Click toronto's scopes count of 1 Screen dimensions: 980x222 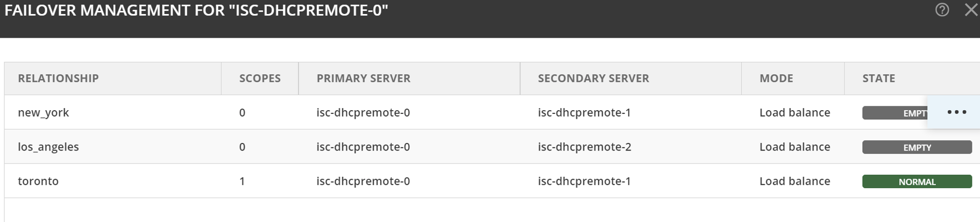coord(242,181)
